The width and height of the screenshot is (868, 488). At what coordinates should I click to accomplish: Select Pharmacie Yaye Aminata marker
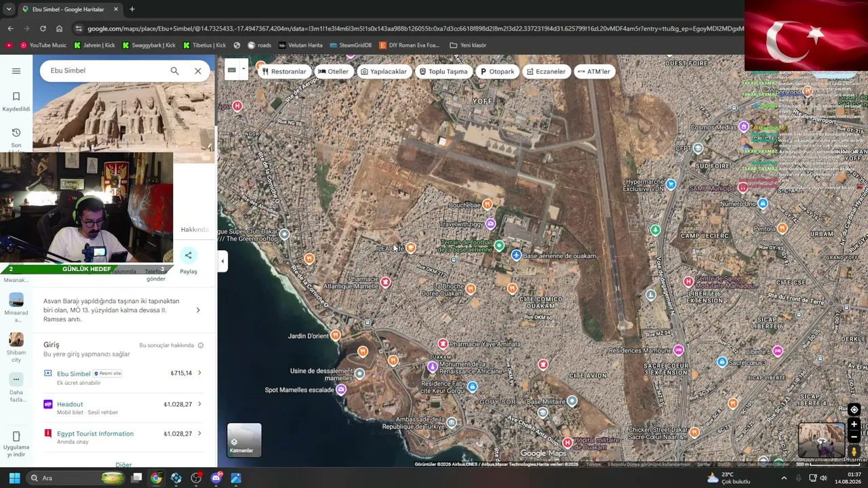pyautogui.click(x=443, y=344)
